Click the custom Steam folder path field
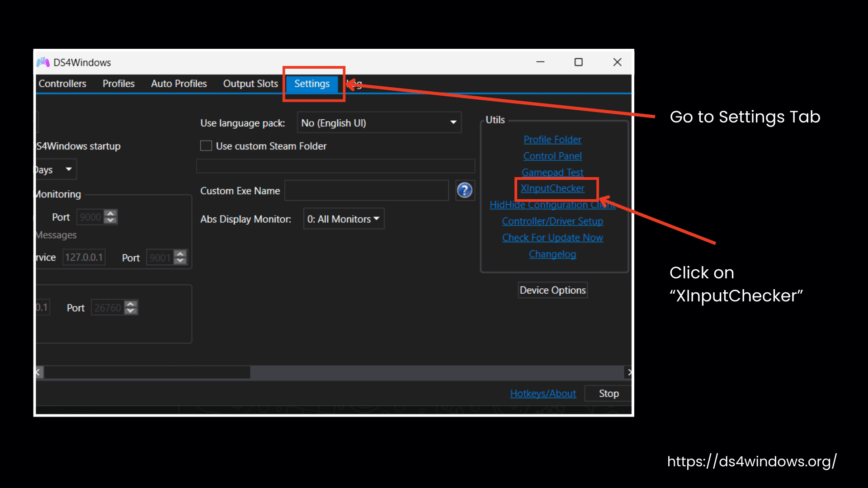This screenshot has height=488, width=868. tap(335, 166)
